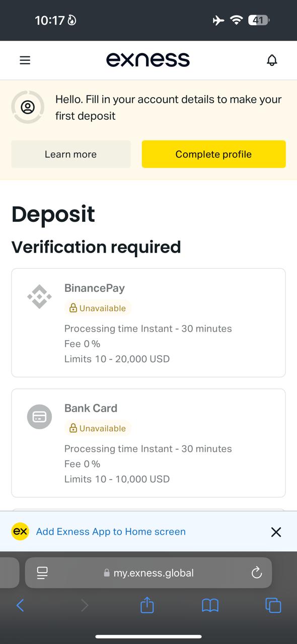
Task: Tap the my.exness.global address bar
Action: (x=148, y=573)
